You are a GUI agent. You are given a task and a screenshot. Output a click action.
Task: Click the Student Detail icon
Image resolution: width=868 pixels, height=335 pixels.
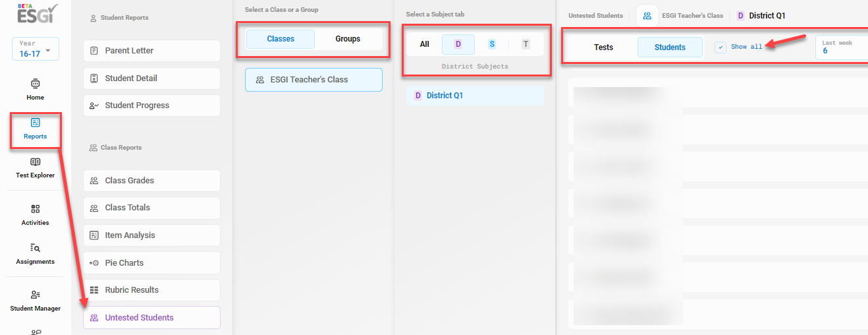pos(94,78)
